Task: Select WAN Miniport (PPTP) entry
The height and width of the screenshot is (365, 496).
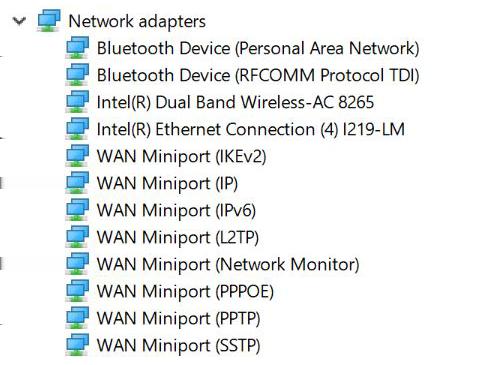Action: [x=178, y=318]
